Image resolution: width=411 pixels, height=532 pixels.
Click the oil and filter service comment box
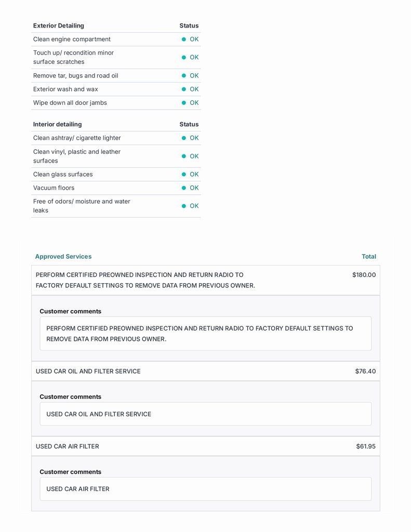coord(206,414)
